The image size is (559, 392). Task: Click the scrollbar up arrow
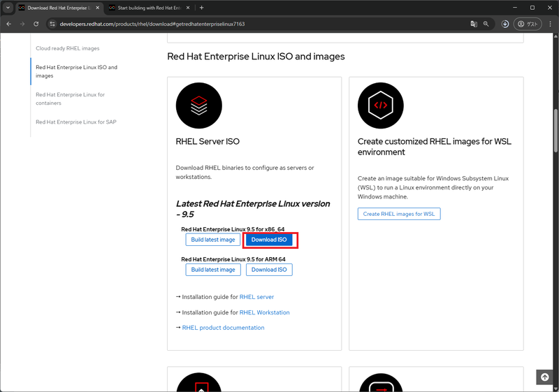click(x=556, y=36)
